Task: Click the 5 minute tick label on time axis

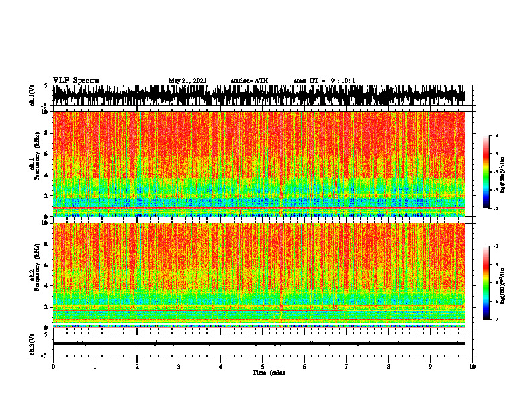Action: (x=263, y=367)
